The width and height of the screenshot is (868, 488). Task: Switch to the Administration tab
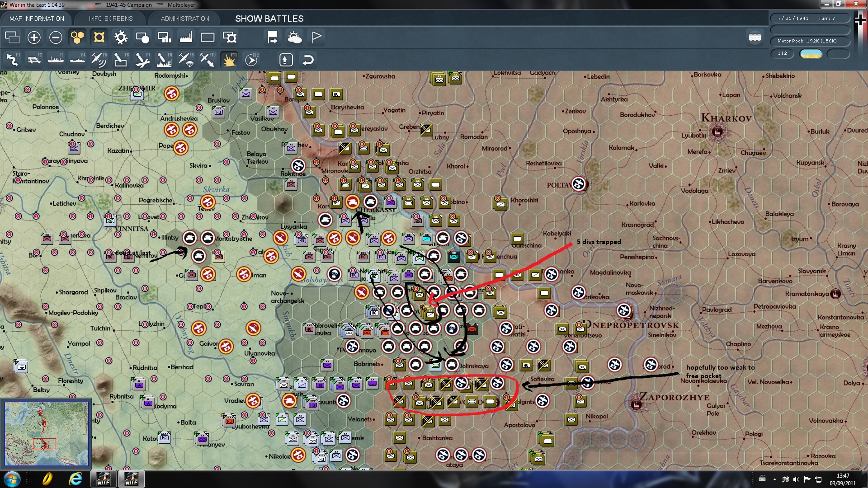coord(185,19)
